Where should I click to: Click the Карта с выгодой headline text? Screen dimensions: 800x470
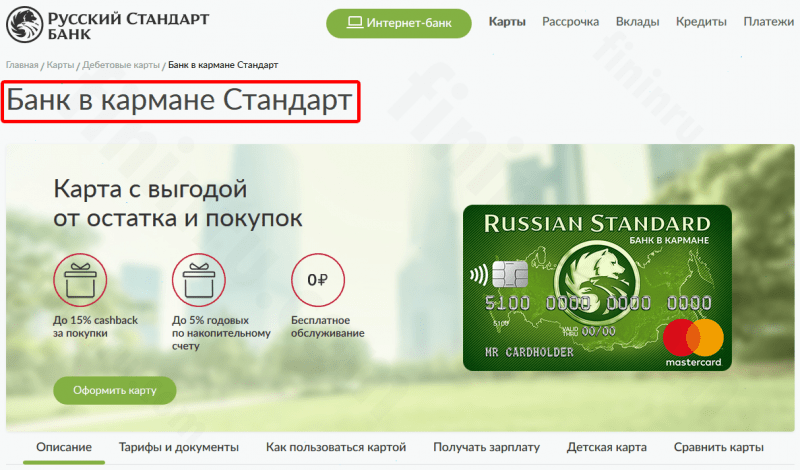(x=178, y=204)
